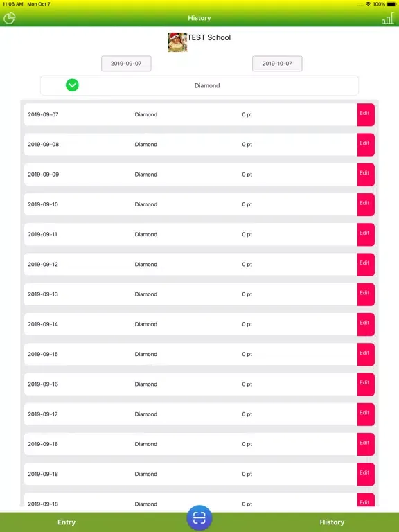Open the pie chart icon in header
Screen dimensions: 399x532
(9, 18)
